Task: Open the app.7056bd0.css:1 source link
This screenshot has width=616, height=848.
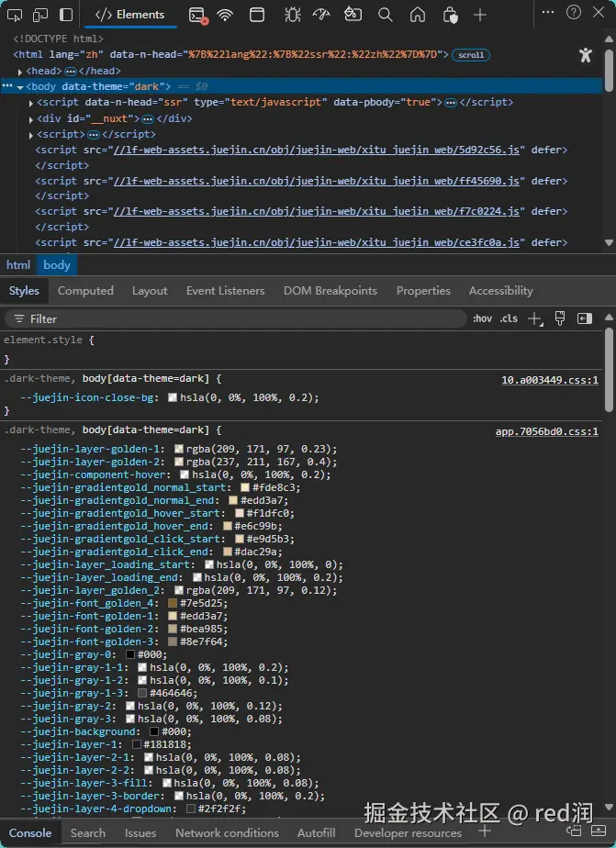Action: pos(547,431)
